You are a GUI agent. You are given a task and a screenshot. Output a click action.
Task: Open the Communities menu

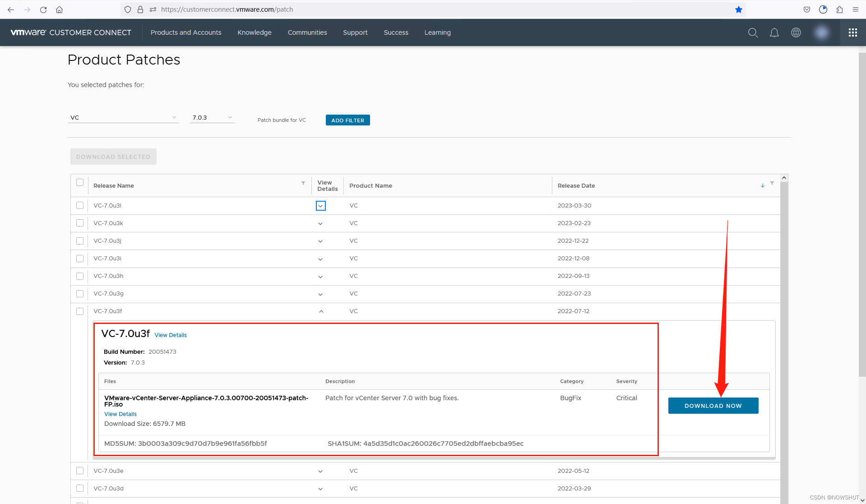tap(307, 32)
